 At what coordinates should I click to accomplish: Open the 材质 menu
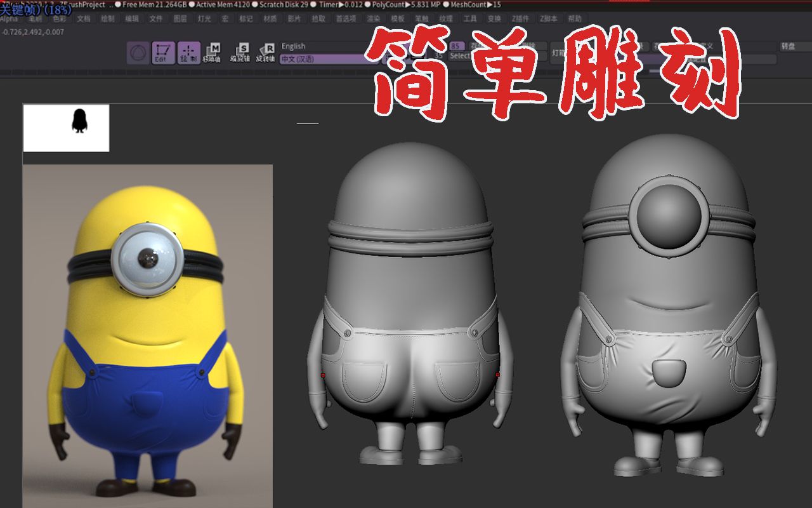click(270, 19)
